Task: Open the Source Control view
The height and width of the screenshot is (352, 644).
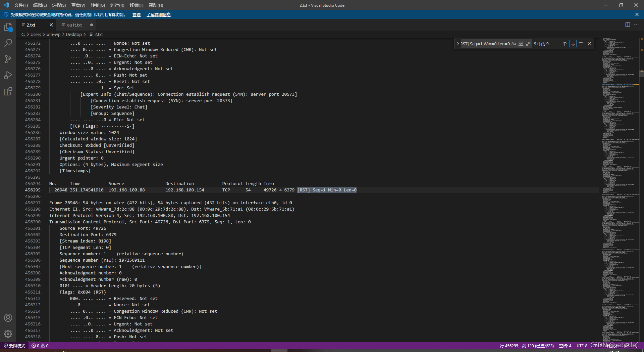Action: coord(8,59)
